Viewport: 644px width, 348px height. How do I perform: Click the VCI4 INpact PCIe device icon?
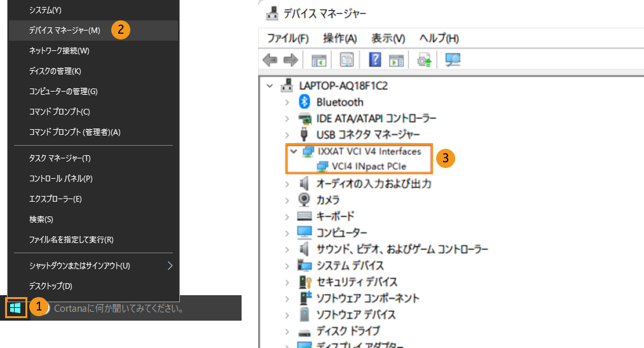click(x=322, y=167)
